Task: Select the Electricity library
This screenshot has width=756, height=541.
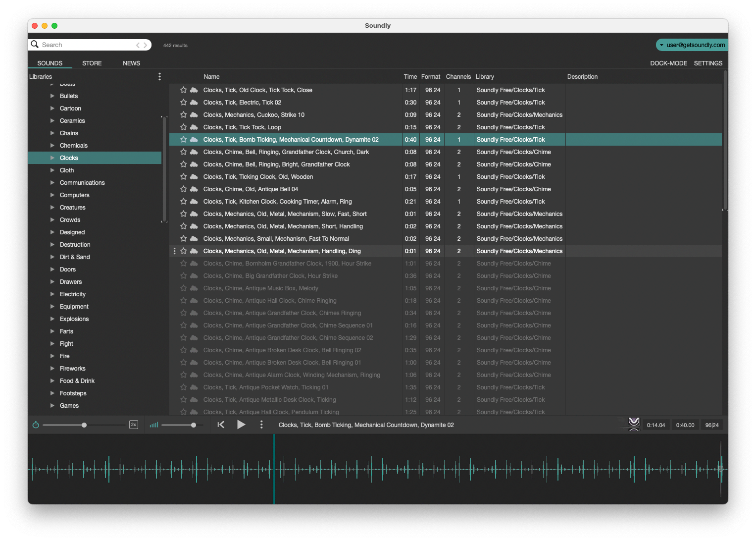Action: pyautogui.click(x=73, y=294)
